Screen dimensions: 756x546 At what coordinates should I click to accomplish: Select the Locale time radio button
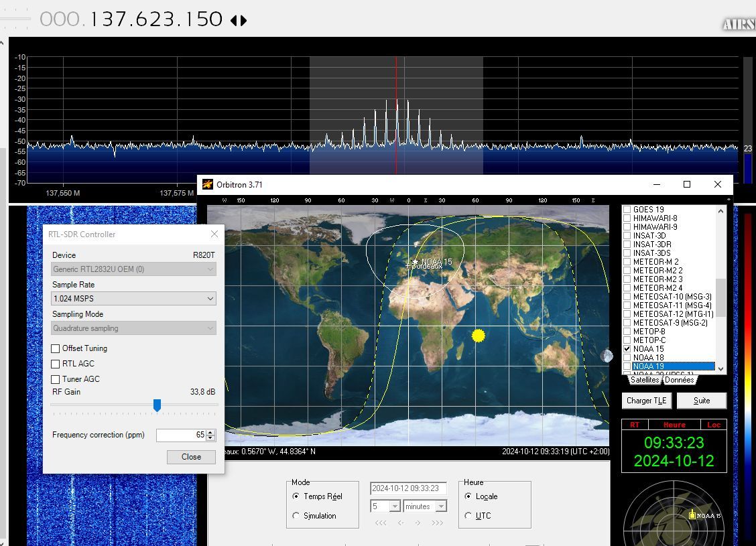coord(468,496)
